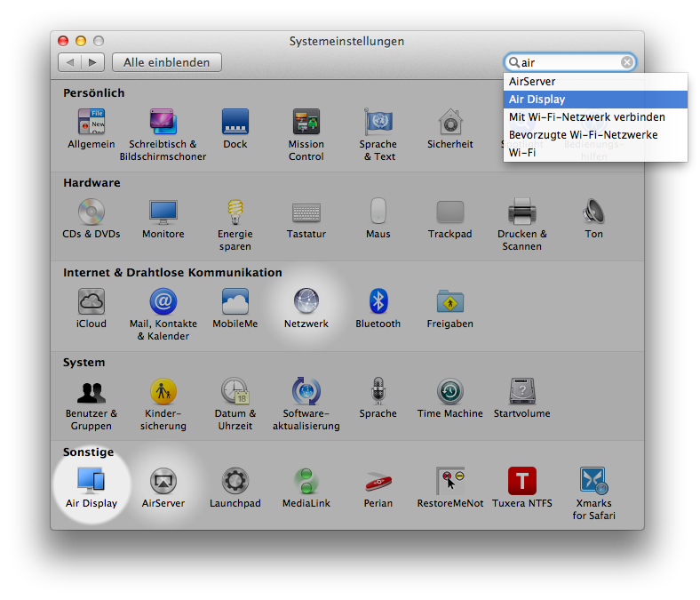Go back with the left arrow
Screen dimensions: 700x600
(69, 62)
